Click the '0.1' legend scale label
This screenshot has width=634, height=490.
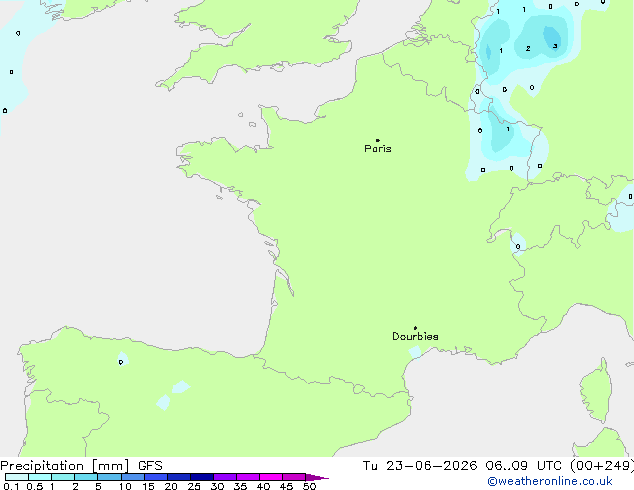point(11,486)
